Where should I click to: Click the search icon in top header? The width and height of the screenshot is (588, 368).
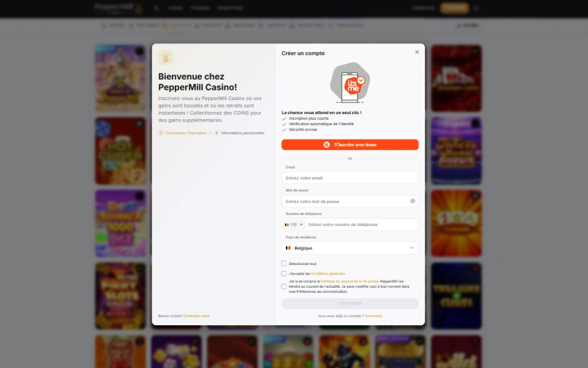[157, 8]
